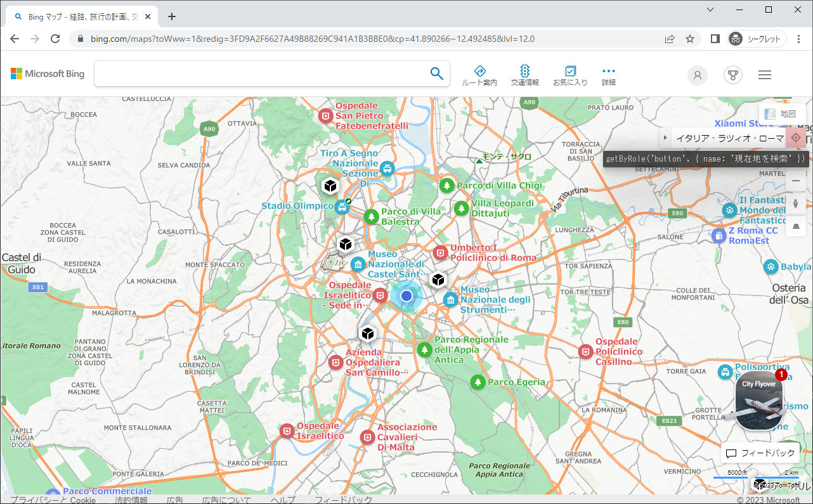
Task: Select the Parco di Villa Balestra marker
Action: click(x=371, y=216)
